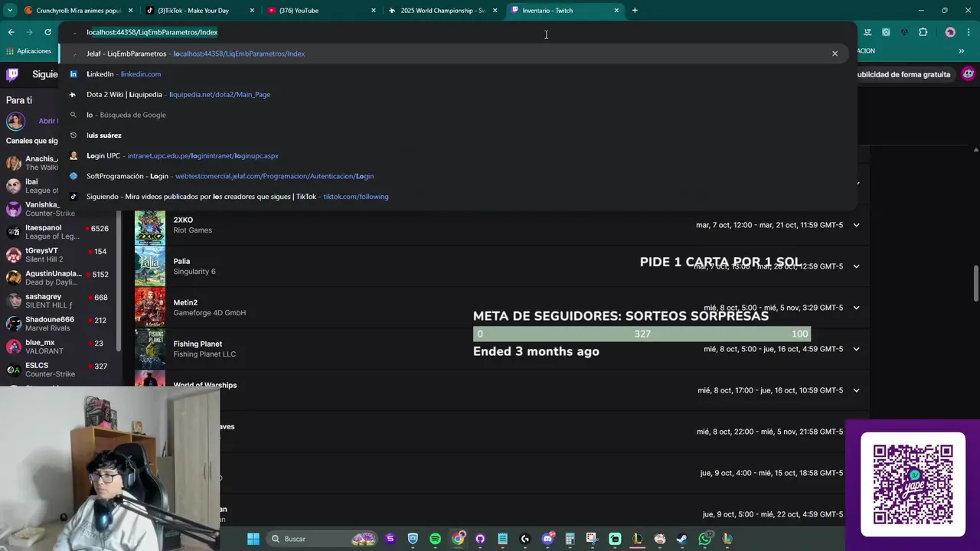The height and width of the screenshot is (551, 980).
Task: Open the Aplicaciones bookmarks shortcut
Action: [28, 51]
